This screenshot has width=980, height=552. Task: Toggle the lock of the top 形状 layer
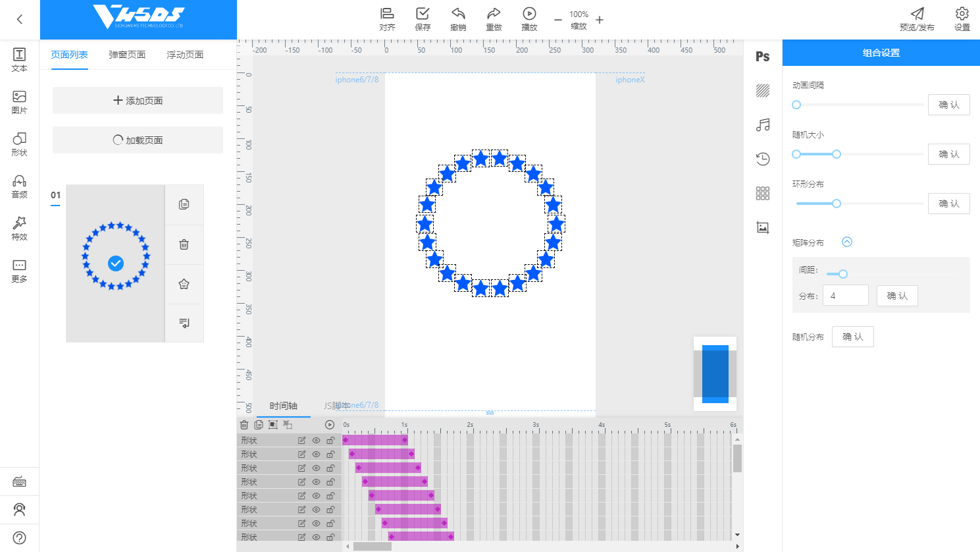click(x=330, y=440)
